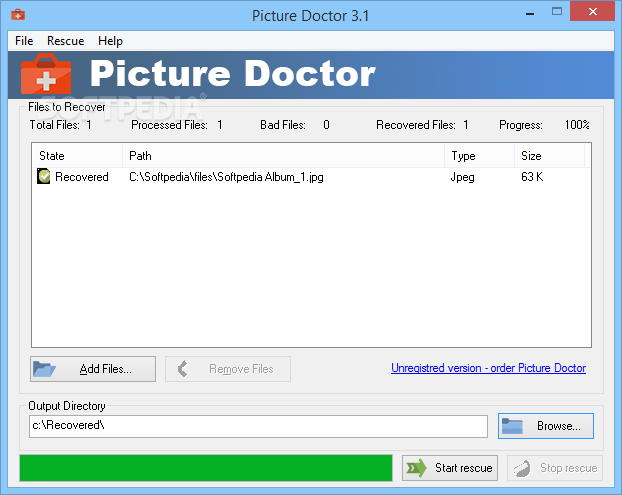
Task: Sort list by Path column header
Action: tap(283, 155)
